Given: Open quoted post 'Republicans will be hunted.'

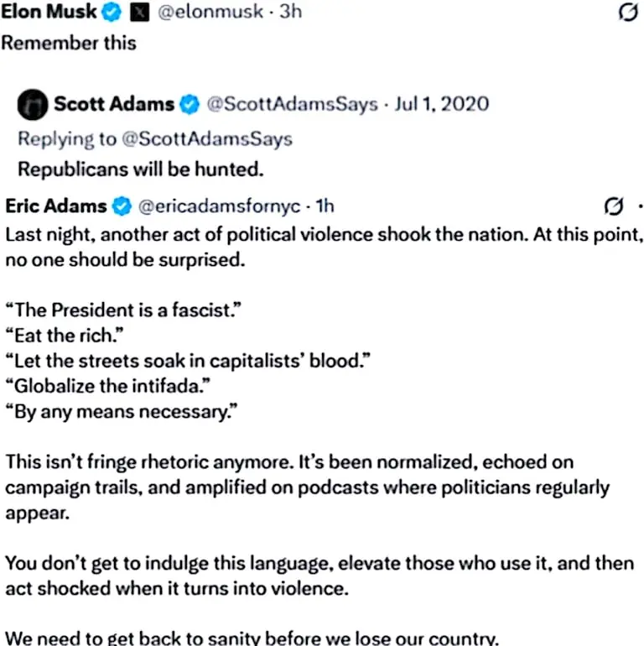Looking at the screenshot, I should (x=141, y=169).
